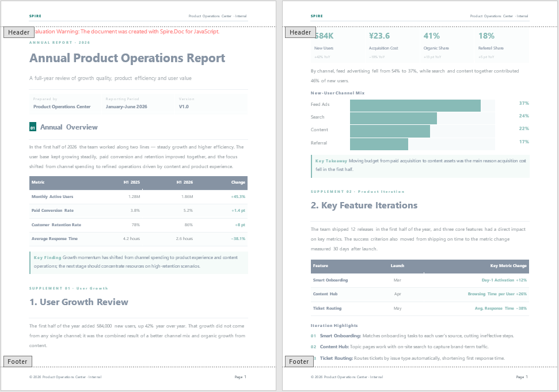Click the "01" highlight number for Smart Onboarding
The height and width of the screenshot is (392, 559).
[313, 336]
